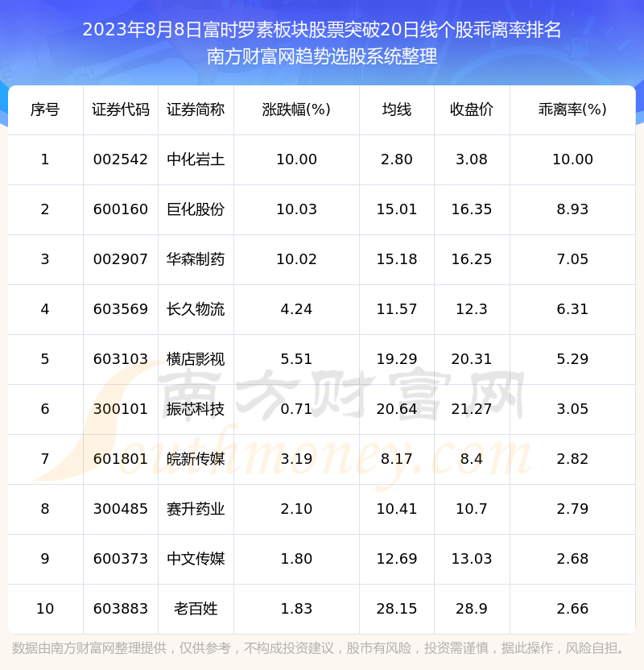Click deviation rate 8.93
The width and height of the screenshot is (644, 670).
click(x=572, y=209)
